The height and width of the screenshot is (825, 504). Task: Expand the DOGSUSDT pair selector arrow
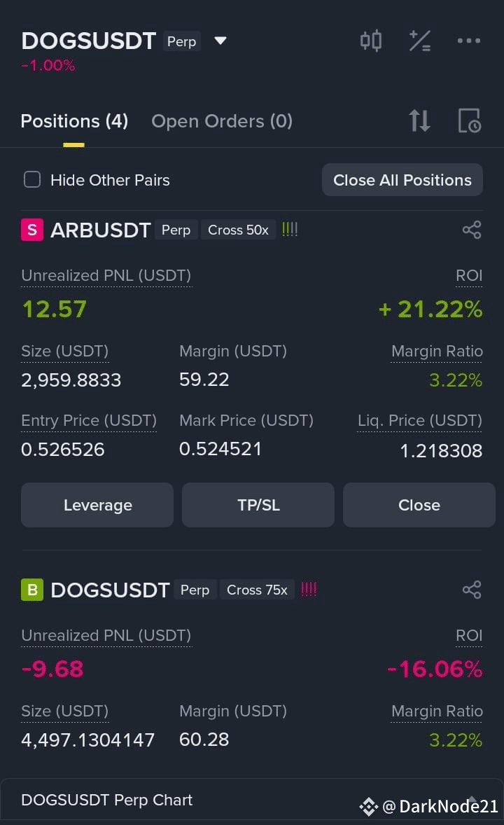point(220,41)
